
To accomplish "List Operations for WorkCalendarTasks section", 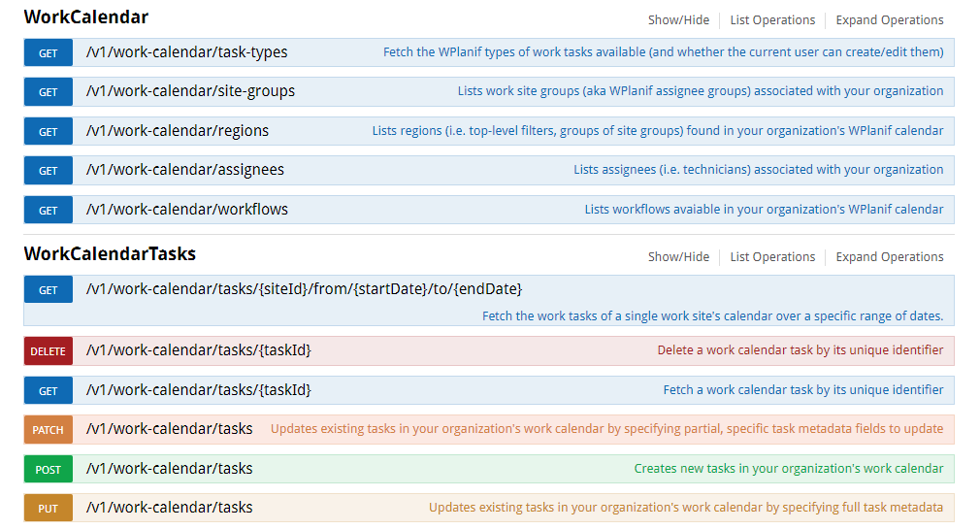I will click(772, 257).
